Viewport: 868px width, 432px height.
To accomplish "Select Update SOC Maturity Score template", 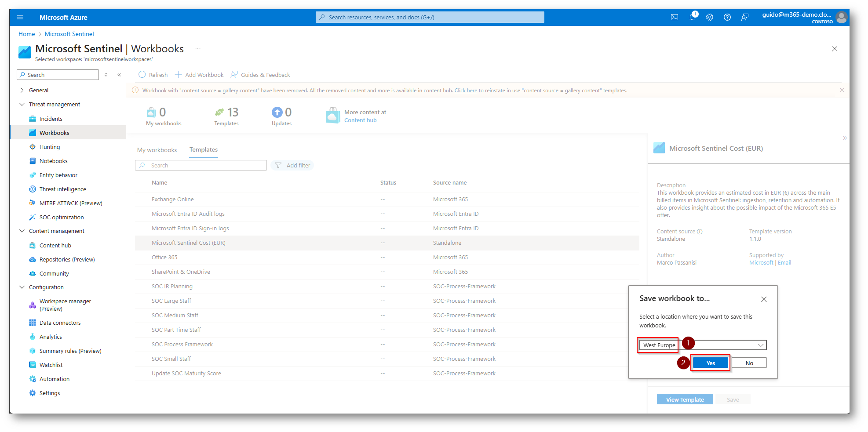I will click(x=387, y=374).
